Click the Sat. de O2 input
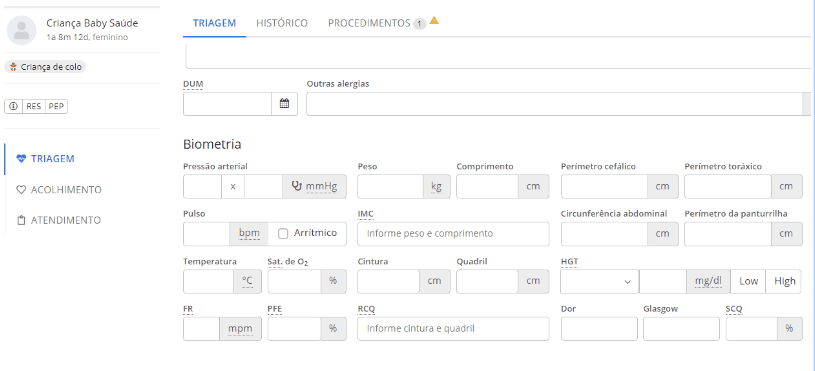 (x=294, y=281)
